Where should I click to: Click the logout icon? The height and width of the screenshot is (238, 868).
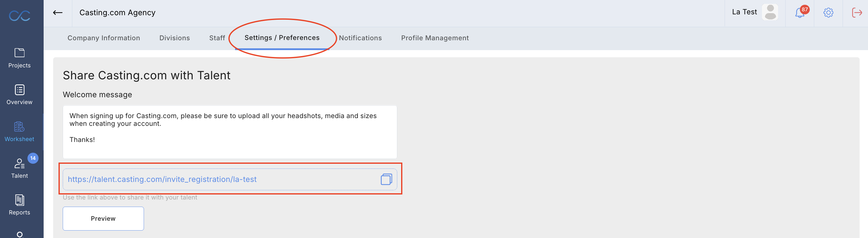click(x=857, y=13)
